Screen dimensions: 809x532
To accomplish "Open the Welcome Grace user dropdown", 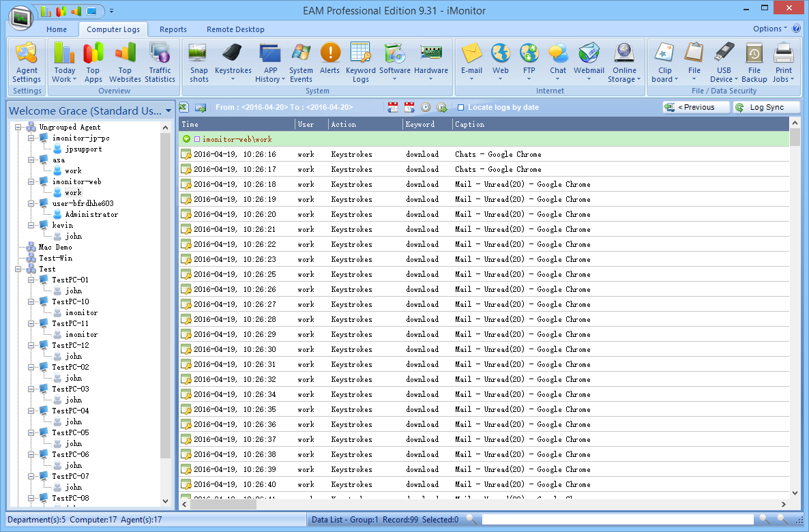I will [x=168, y=110].
